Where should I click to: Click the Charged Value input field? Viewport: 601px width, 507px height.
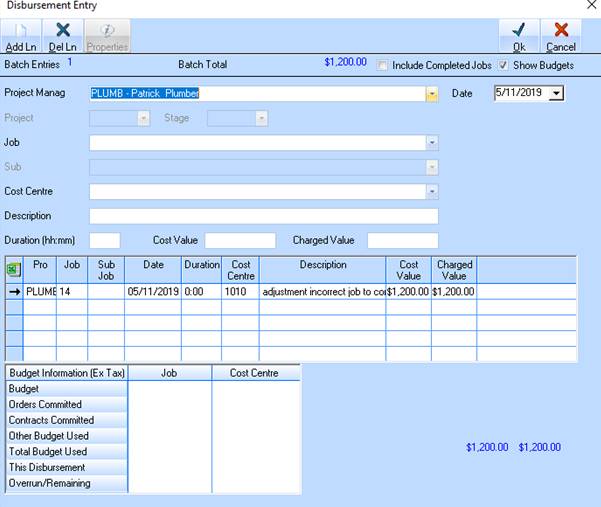pyautogui.click(x=402, y=240)
